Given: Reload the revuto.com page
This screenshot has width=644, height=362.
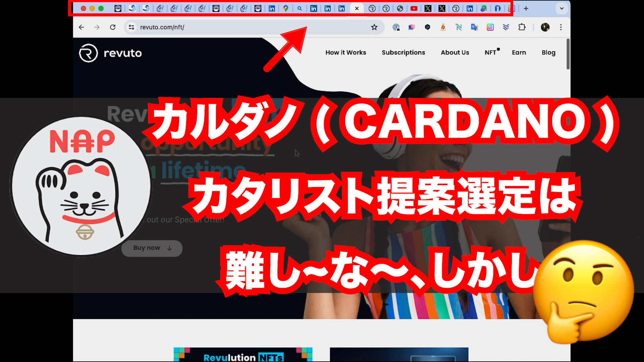Looking at the screenshot, I should pos(113,27).
